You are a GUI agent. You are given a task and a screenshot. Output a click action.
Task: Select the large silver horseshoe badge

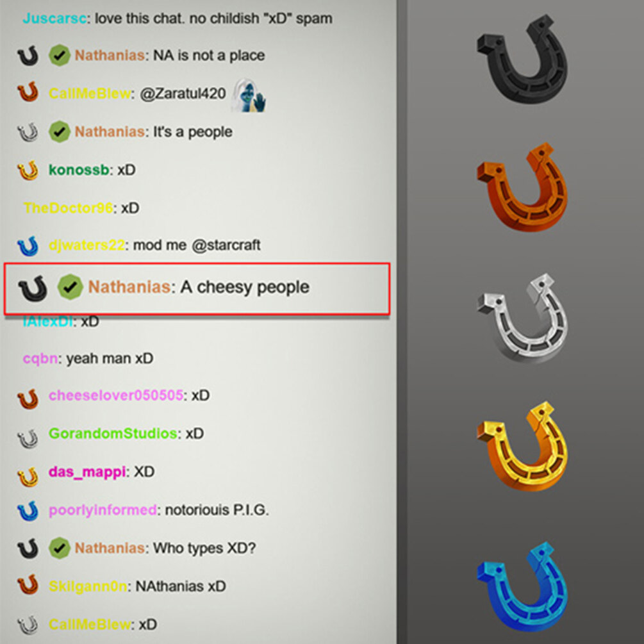(x=522, y=318)
